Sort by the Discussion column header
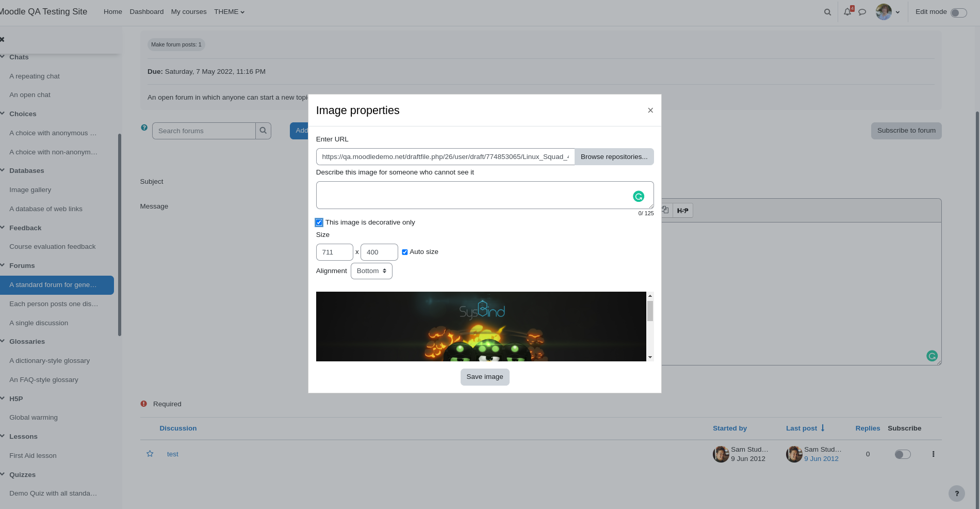 click(178, 428)
